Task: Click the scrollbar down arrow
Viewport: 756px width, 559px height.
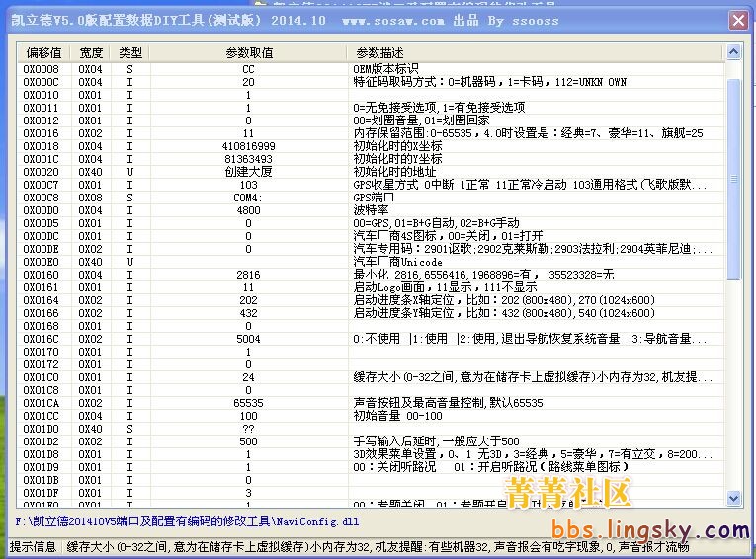Action: (733, 500)
